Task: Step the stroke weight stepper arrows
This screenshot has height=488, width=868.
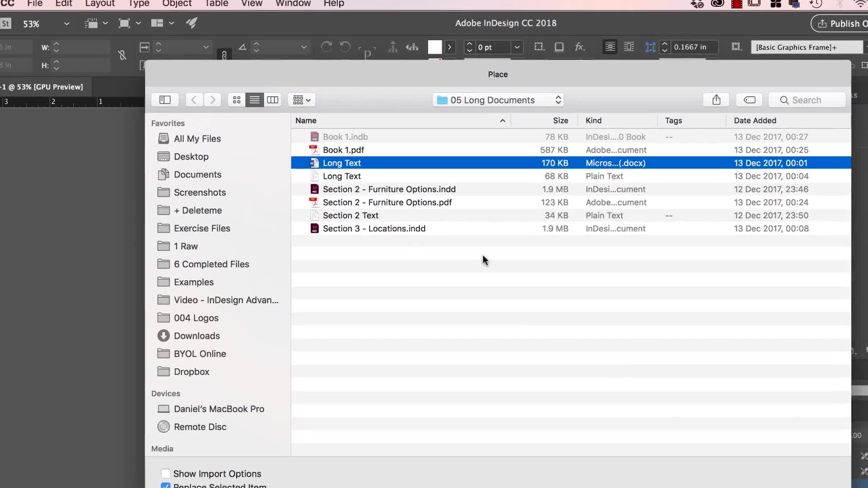Action: coord(469,47)
